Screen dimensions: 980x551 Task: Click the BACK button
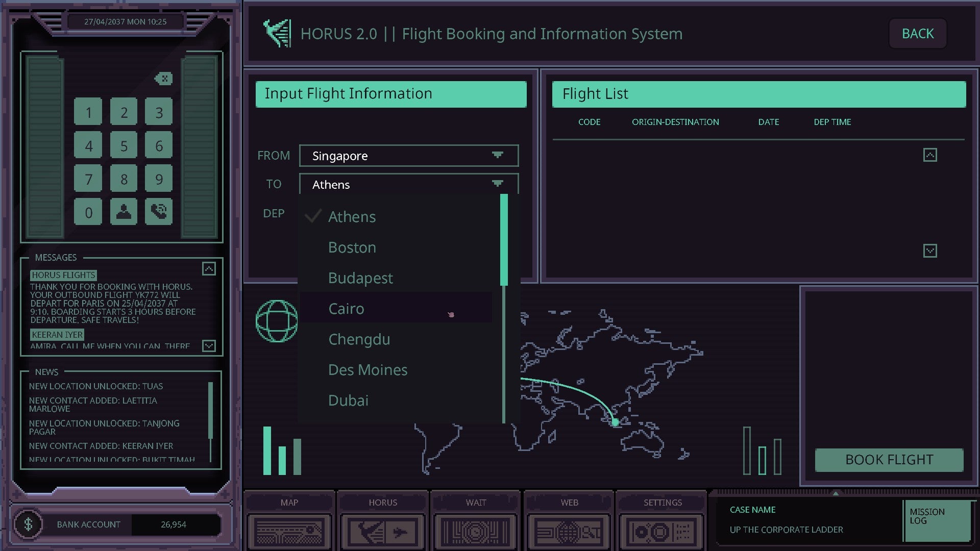(917, 33)
